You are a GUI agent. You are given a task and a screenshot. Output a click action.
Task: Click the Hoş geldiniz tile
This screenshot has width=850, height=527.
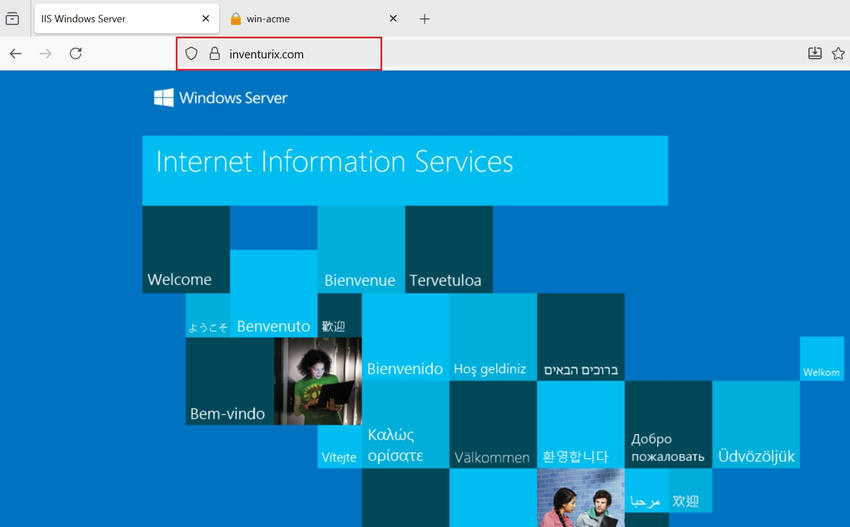point(493,337)
